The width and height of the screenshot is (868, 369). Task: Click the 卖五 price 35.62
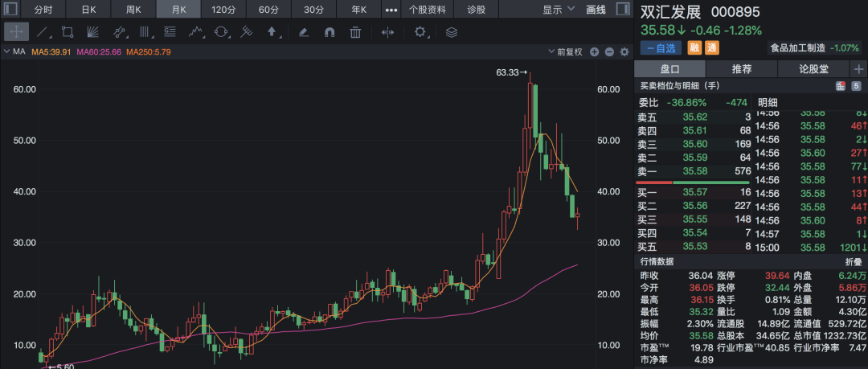point(694,117)
